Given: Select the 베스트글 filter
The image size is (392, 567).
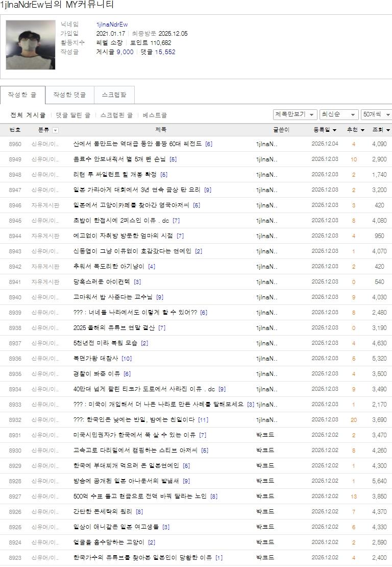Looking at the screenshot, I should click(155, 115).
